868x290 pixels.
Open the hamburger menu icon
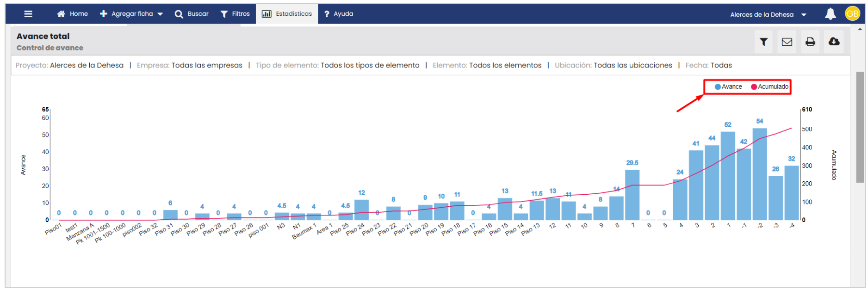(28, 14)
